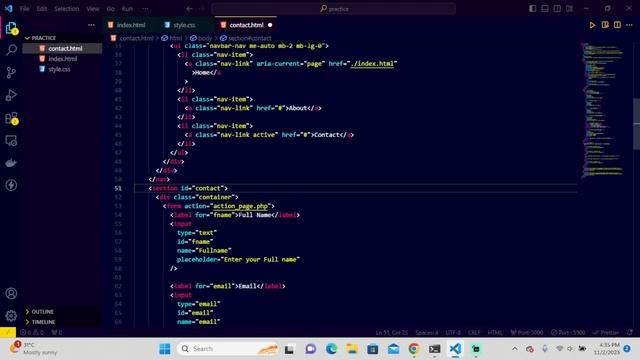Open the Thunder Client lightning icon
Screen dimensions: 640x360
(11, 185)
